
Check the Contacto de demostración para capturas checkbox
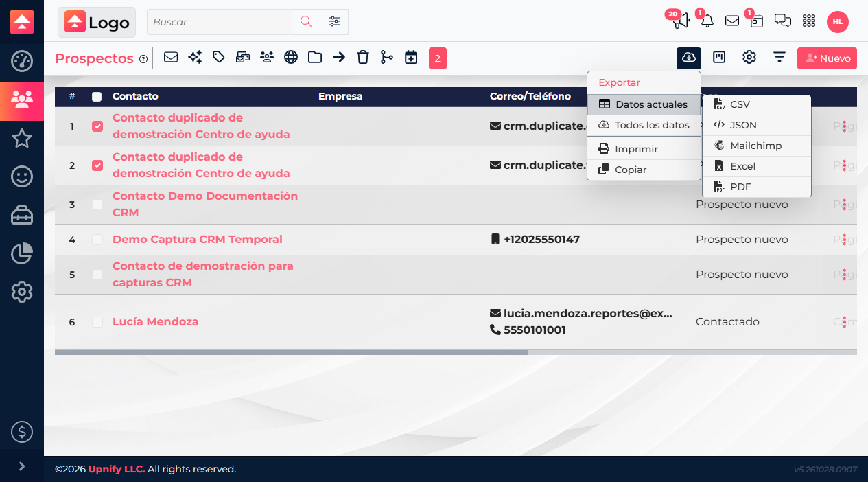coord(97,275)
